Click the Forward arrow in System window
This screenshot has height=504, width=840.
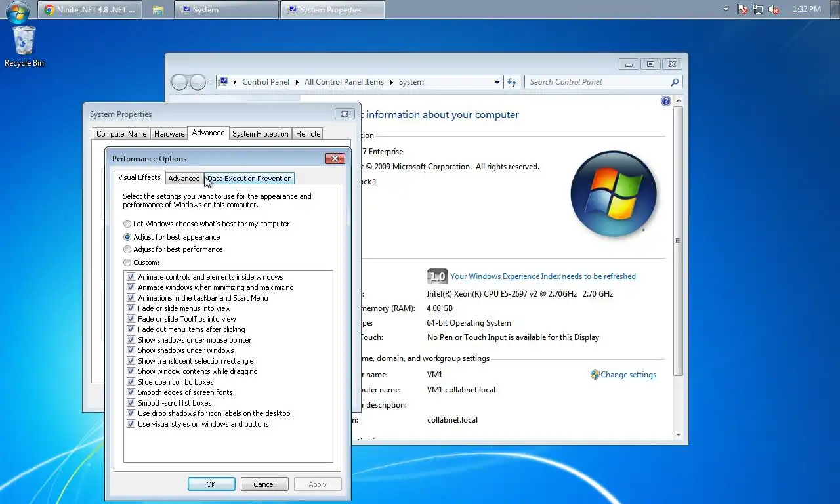198,82
